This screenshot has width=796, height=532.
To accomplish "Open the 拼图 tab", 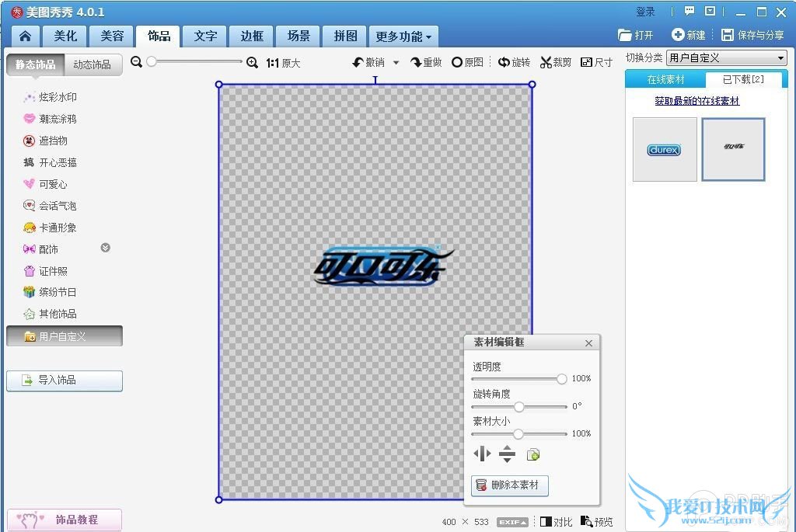I will pos(345,36).
